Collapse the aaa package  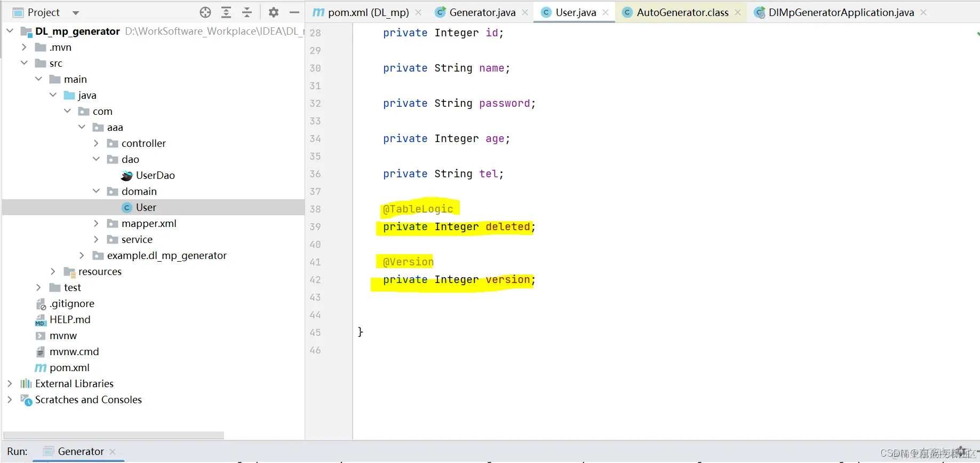[82, 127]
